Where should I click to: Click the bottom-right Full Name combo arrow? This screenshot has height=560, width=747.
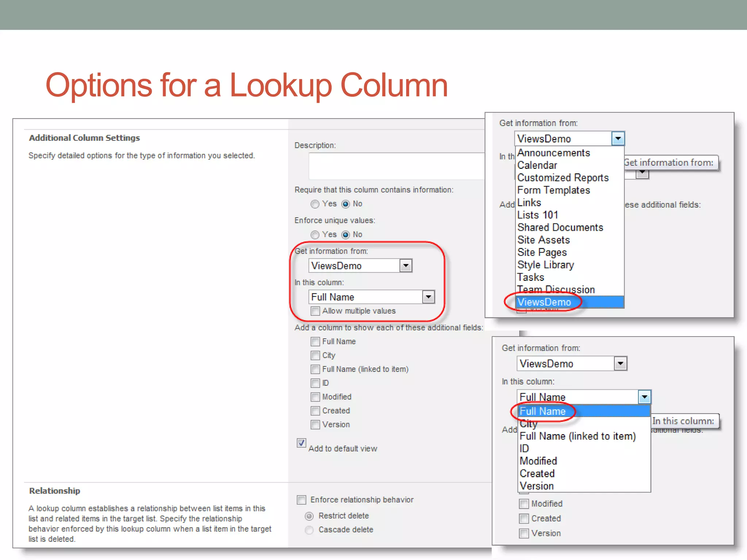645,397
